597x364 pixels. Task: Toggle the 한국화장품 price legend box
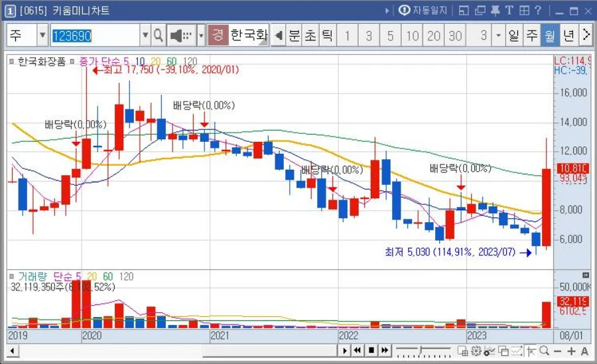tap(12, 61)
